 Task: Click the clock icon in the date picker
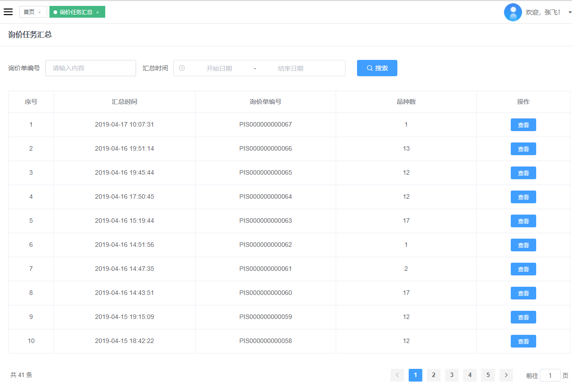pyautogui.click(x=182, y=68)
